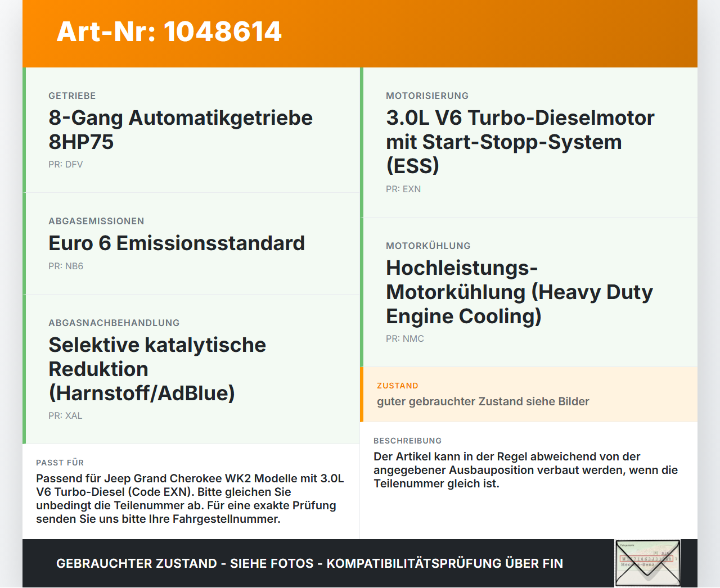Select the Hochleistungs-Motorkühlung card
This screenshot has height=588, width=720.
pyautogui.click(x=529, y=292)
